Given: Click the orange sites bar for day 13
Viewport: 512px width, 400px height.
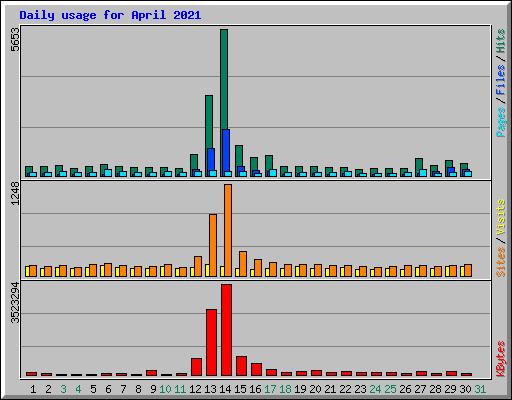Looking at the screenshot, I should [x=213, y=245].
